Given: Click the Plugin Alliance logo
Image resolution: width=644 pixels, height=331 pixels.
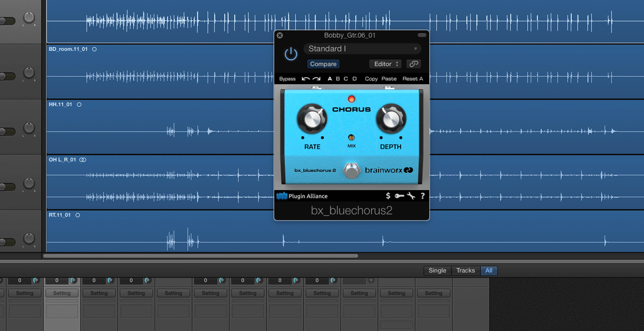Looking at the screenshot, I should tap(302, 196).
